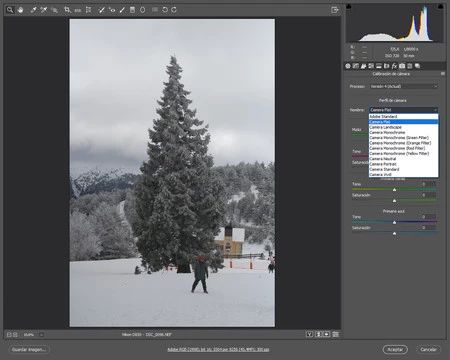The height and width of the screenshot is (360, 450).
Task: Click the green primary Tono slider handle
Action: [394, 190]
